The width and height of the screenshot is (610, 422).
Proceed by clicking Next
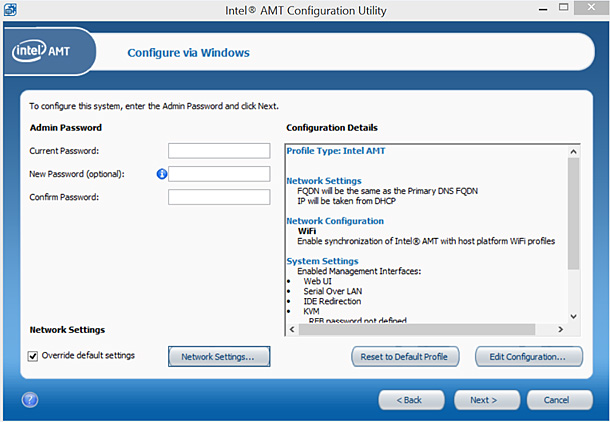(x=483, y=400)
